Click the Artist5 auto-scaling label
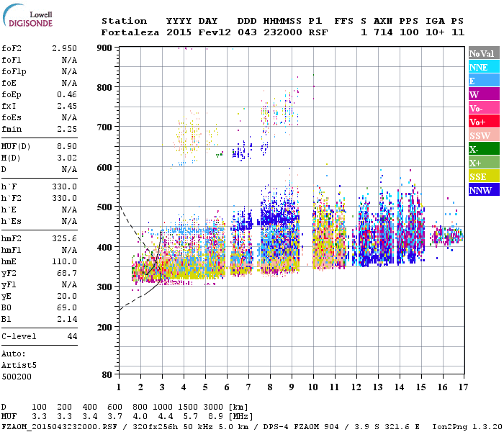Screen dimensions: 504x432 point(19,366)
